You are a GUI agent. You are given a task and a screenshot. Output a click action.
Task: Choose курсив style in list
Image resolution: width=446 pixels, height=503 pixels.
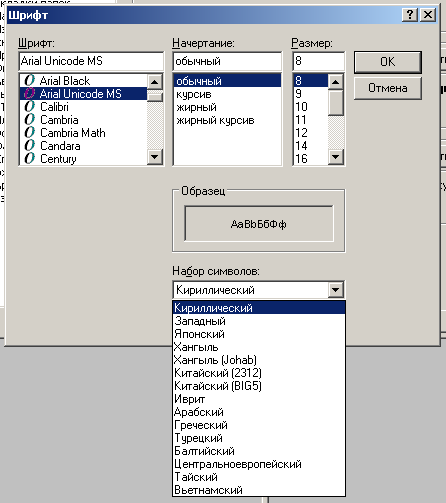click(227, 94)
